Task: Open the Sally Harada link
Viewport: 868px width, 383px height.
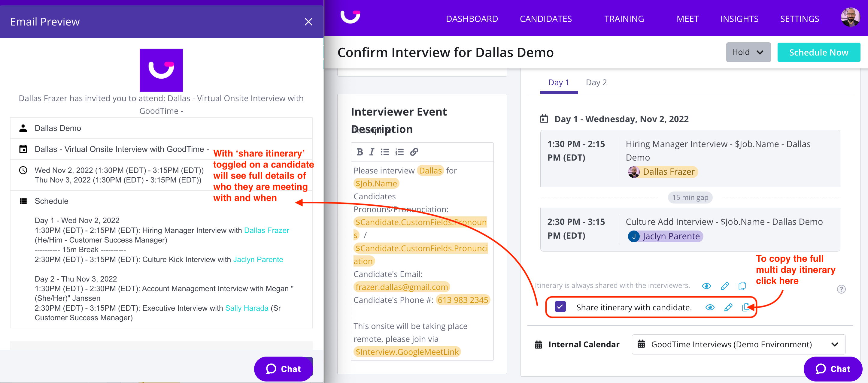Action: pyautogui.click(x=246, y=308)
